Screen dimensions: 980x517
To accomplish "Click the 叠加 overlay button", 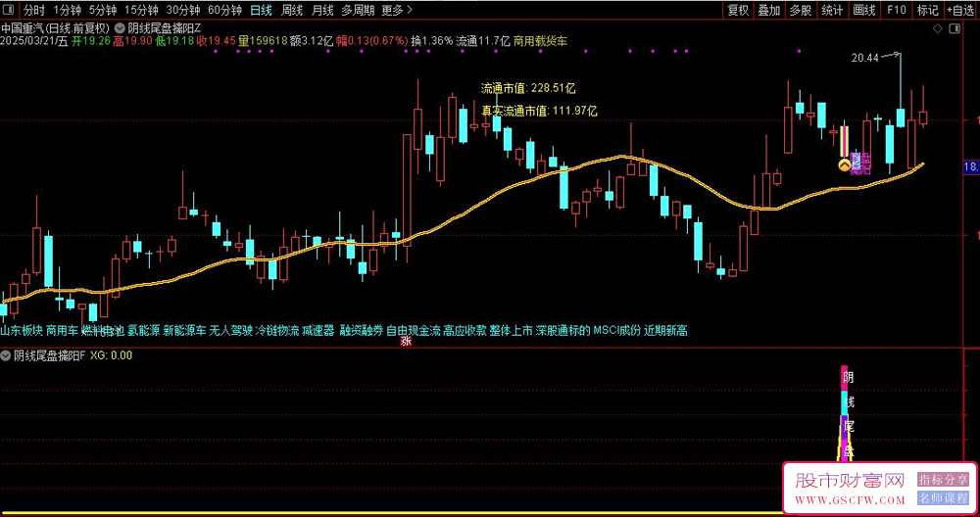I will click(769, 10).
